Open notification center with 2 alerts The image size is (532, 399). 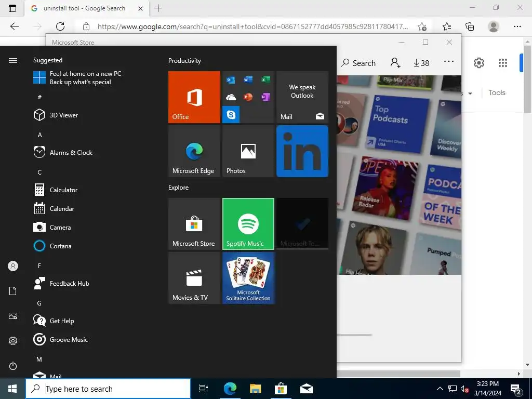coord(516,390)
